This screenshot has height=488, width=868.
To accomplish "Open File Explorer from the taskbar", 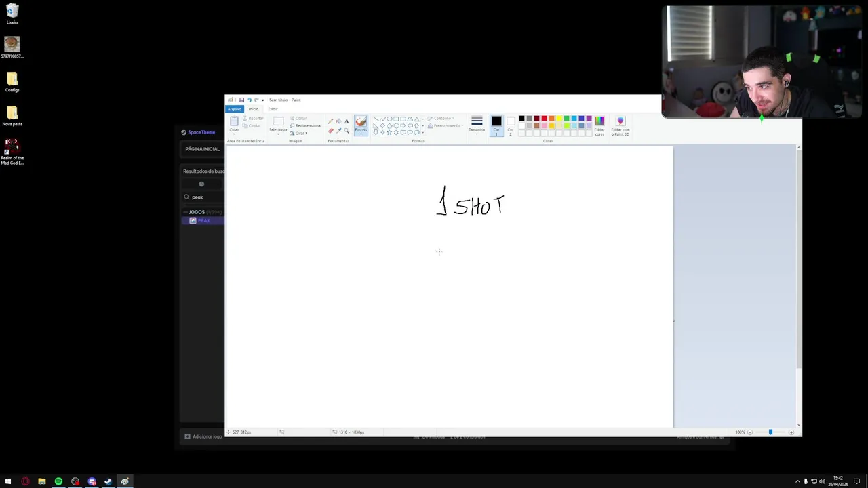I will (x=42, y=481).
